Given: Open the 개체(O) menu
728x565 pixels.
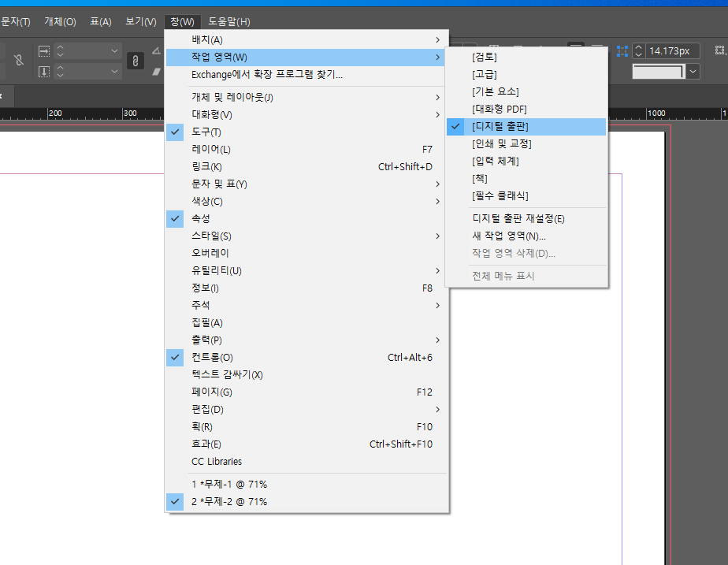Looking at the screenshot, I should tap(60, 22).
